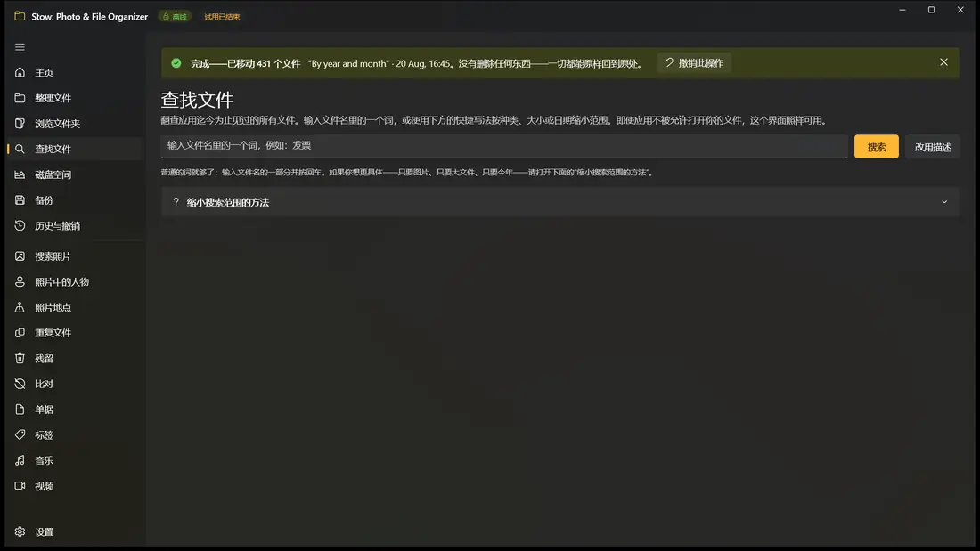Click the 设置 gear icon

point(20,531)
